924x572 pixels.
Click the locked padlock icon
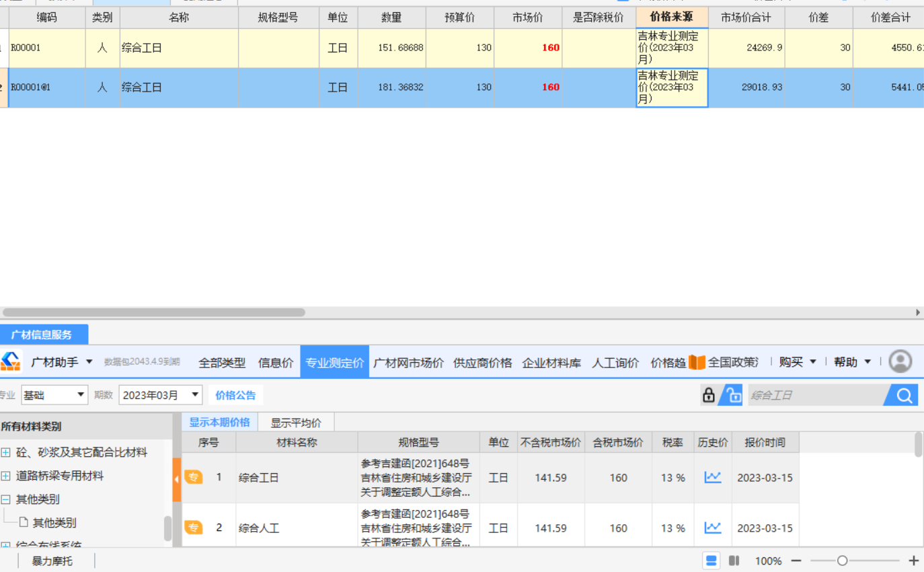click(708, 395)
